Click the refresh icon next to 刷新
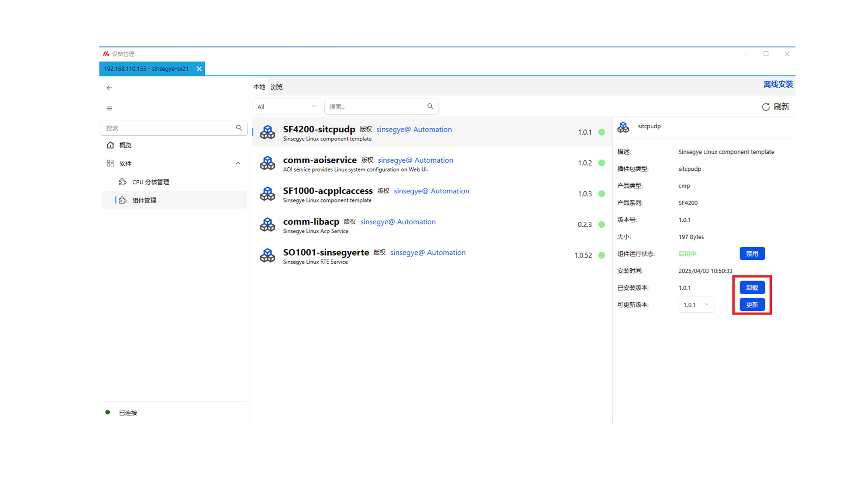Image resolution: width=868 pixels, height=488 pixels. click(765, 107)
